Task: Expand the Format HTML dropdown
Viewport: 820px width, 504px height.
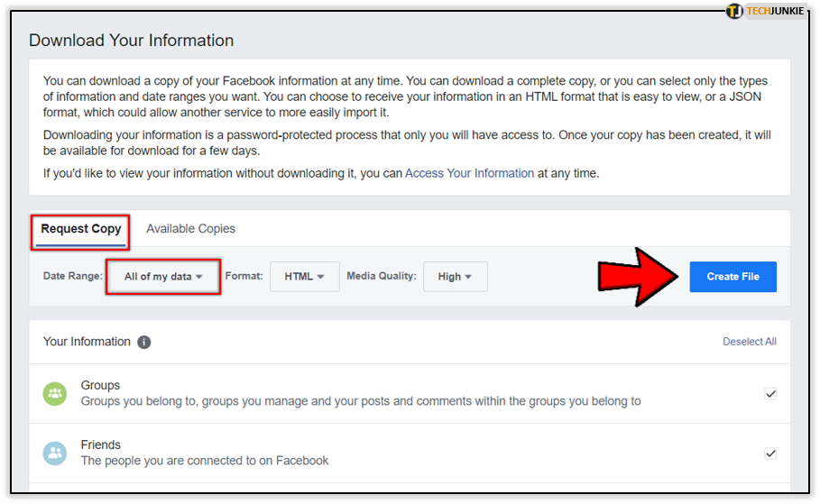Action: (x=304, y=277)
